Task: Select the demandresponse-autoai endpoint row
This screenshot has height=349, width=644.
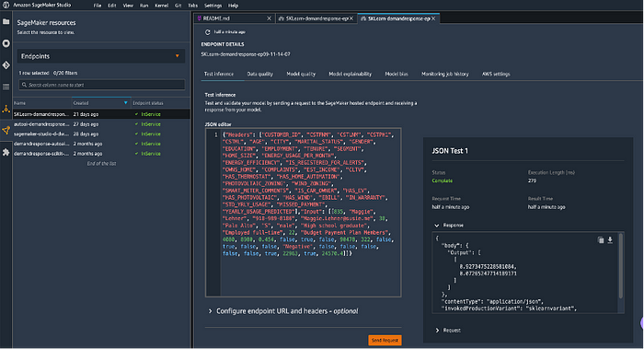Action: (x=101, y=144)
